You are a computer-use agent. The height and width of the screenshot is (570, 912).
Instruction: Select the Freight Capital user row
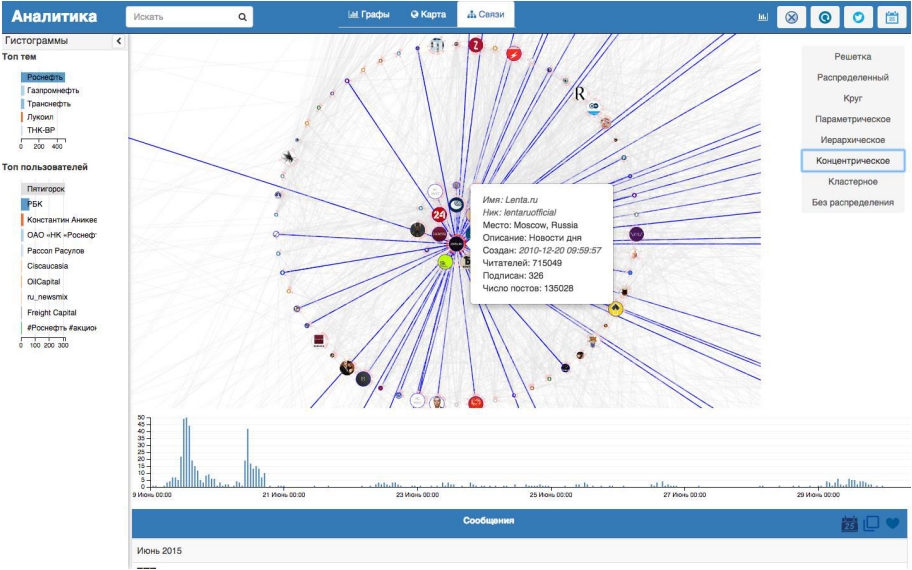pyautogui.click(x=50, y=313)
